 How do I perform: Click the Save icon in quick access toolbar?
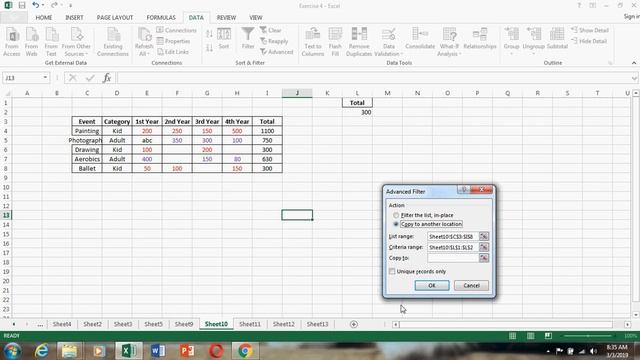pos(22,5)
